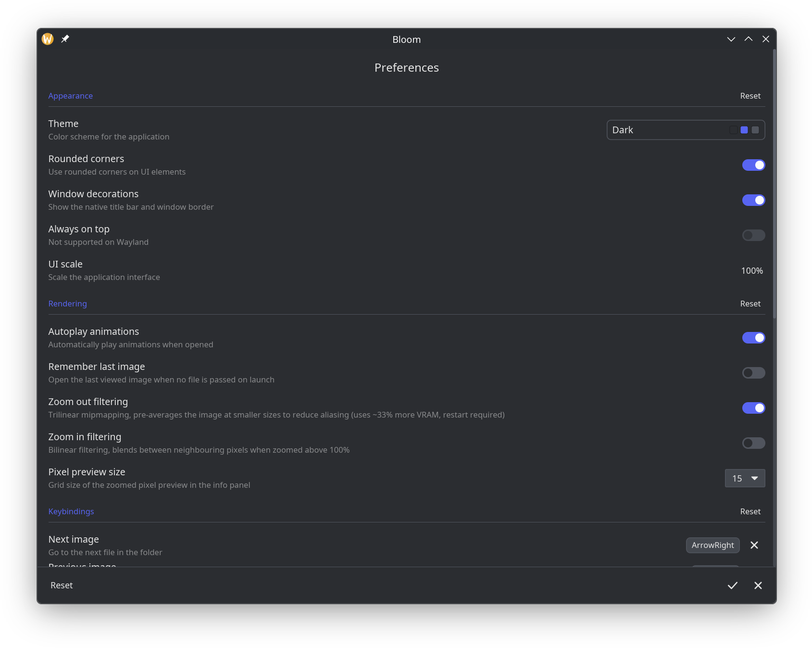Image resolution: width=812 pixels, height=648 pixels.
Task: Click the 'Theme' setting label
Action: click(x=63, y=124)
